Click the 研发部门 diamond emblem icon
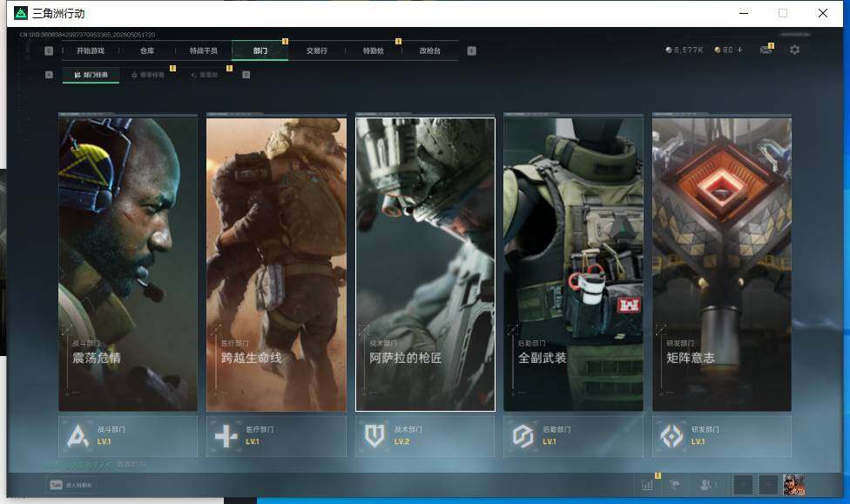 click(671, 436)
